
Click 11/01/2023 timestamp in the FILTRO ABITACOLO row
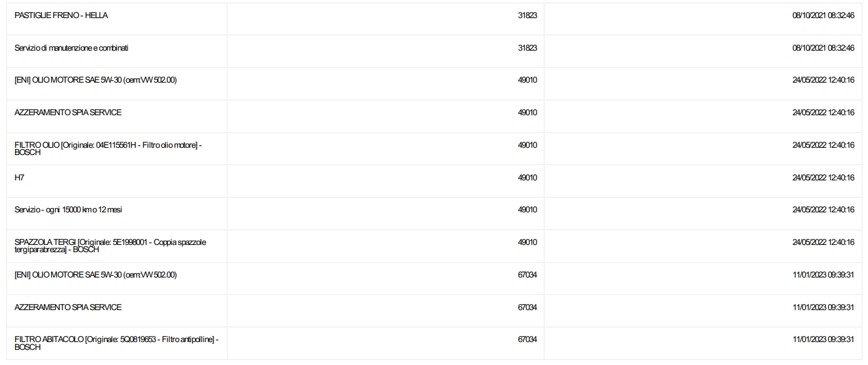(x=823, y=340)
